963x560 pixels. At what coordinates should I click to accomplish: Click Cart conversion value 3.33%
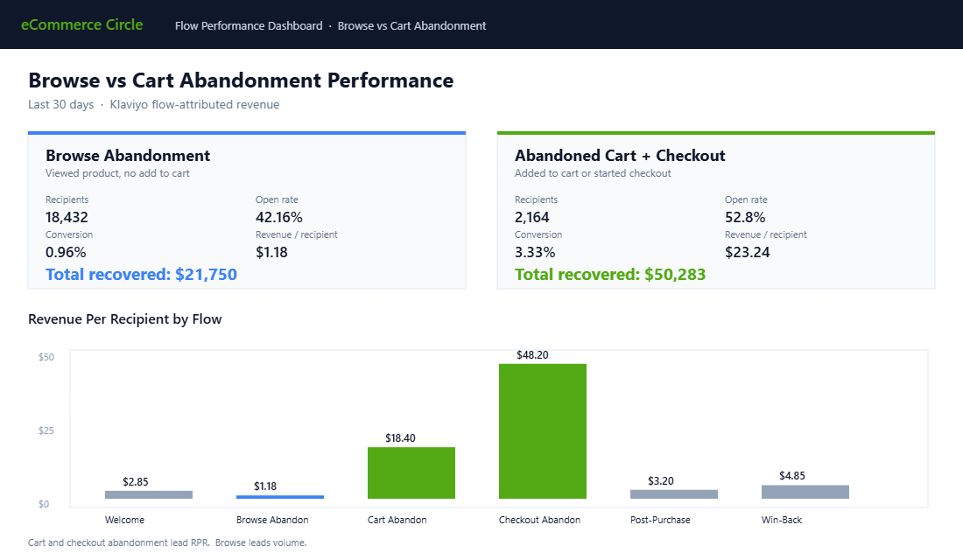(x=535, y=252)
